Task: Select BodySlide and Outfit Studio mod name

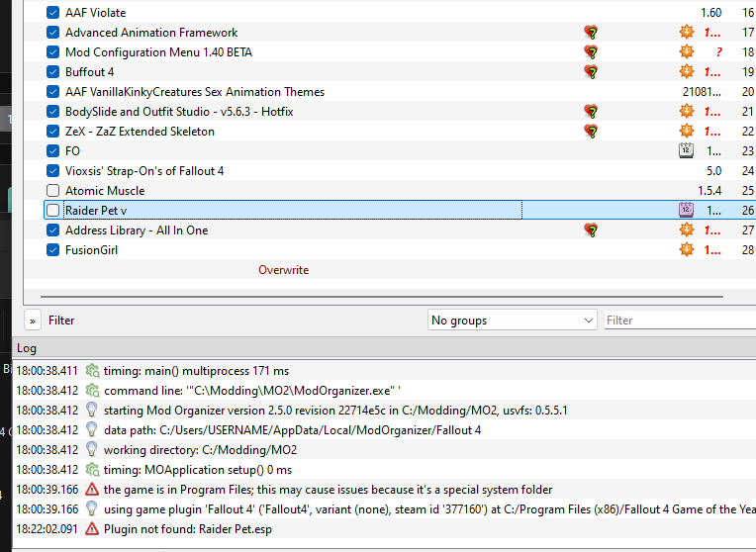Action: click(179, 112)
